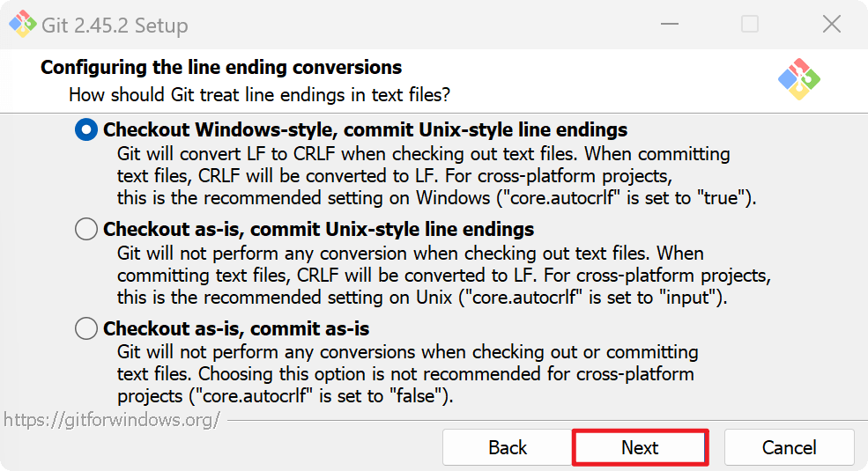Select the Checkout Windows-style radio button circle
The image size is (868, 471).
(x=86, y=130)
